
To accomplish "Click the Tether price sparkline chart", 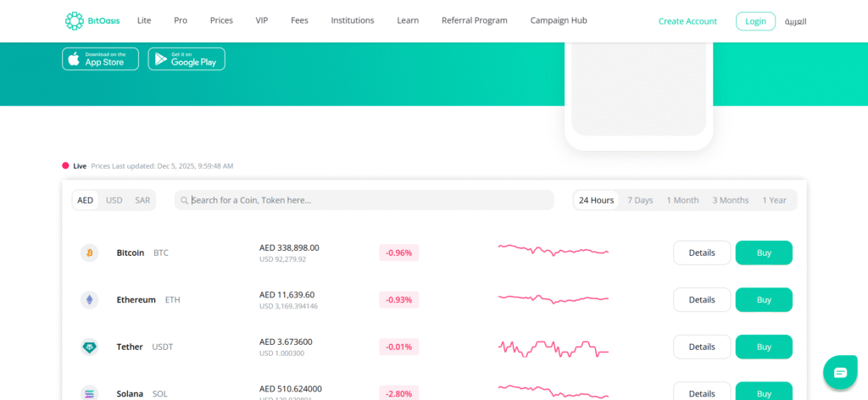I will (554, 348).
